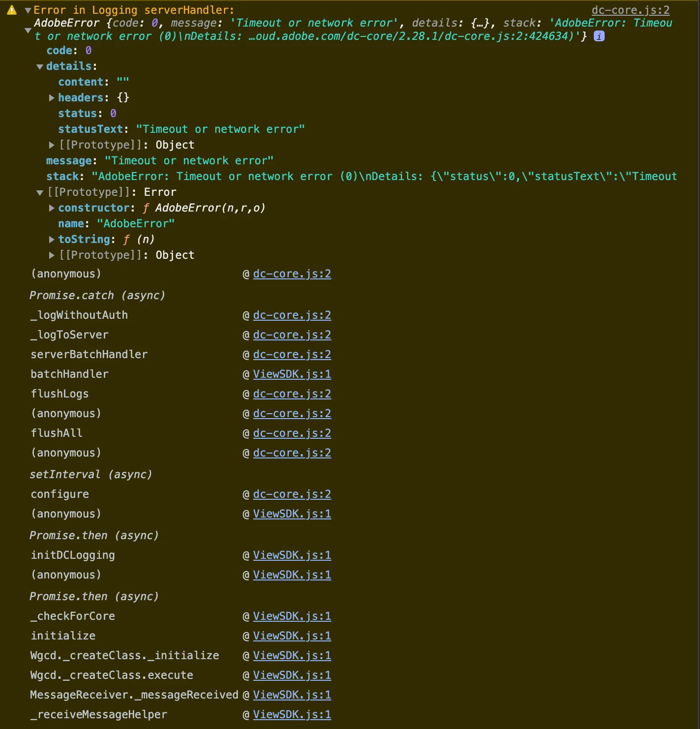The width and height of the screenshot is (700, 729).
Task: Click the _logWithoutAuth function name
Action: (x=79, y=315)
